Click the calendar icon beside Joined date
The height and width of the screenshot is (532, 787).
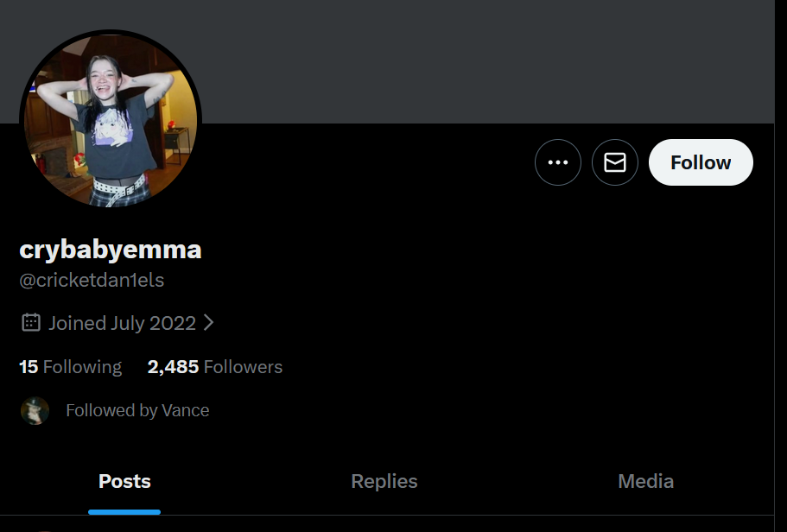coord(30,323)
